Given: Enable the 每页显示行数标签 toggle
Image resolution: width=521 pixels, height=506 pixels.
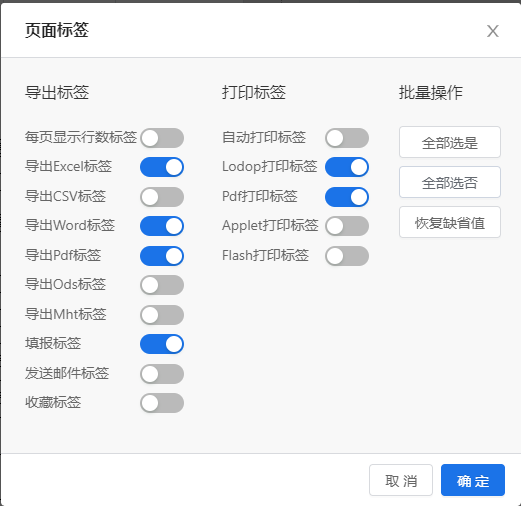Looking at the screenshot, I should (x=162, y=138).
